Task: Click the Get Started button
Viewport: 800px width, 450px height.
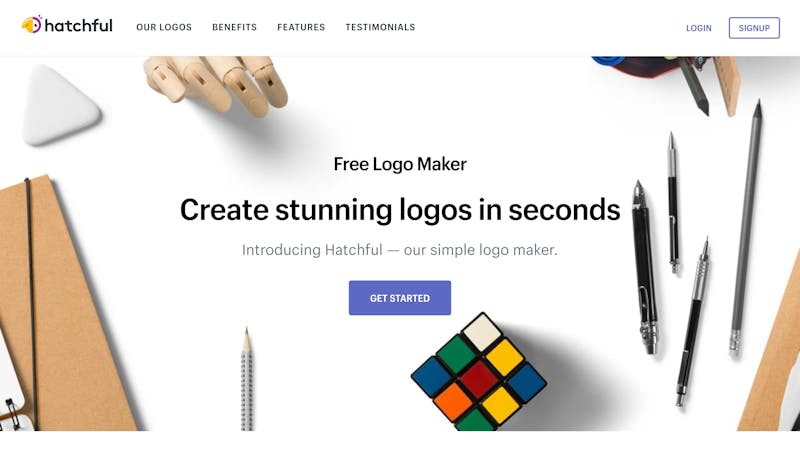Action: (399, 298)
